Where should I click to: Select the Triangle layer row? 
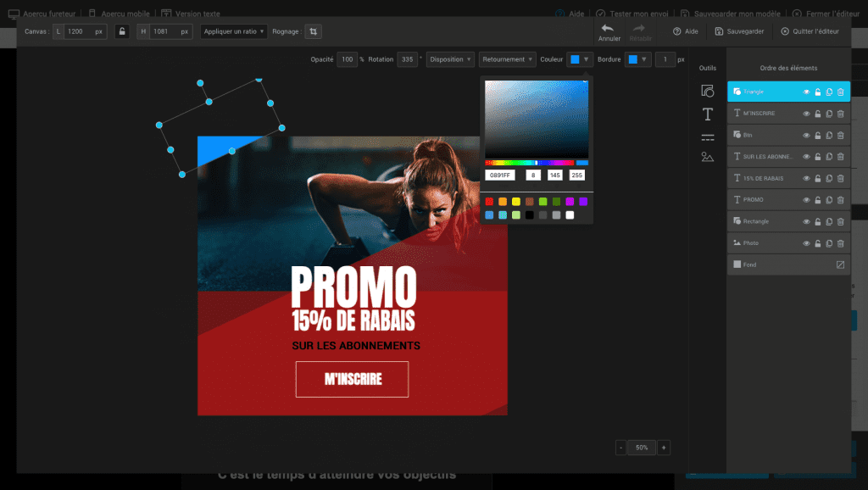[x=788, y=92]
